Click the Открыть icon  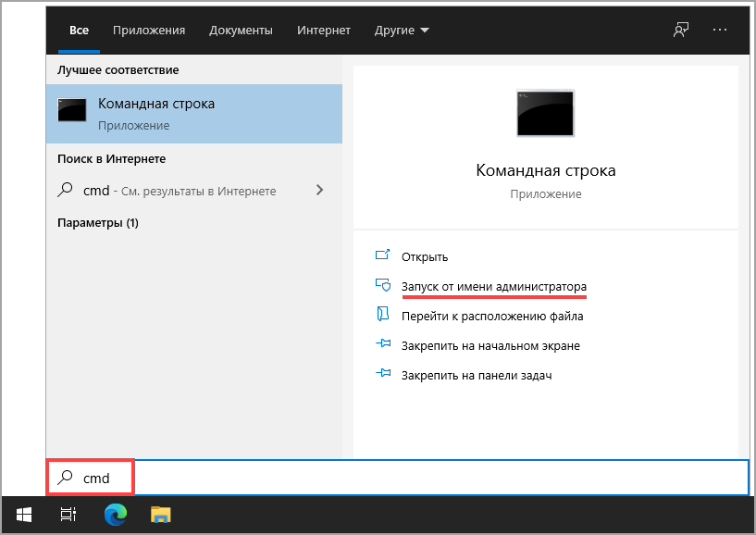(382, 255)
